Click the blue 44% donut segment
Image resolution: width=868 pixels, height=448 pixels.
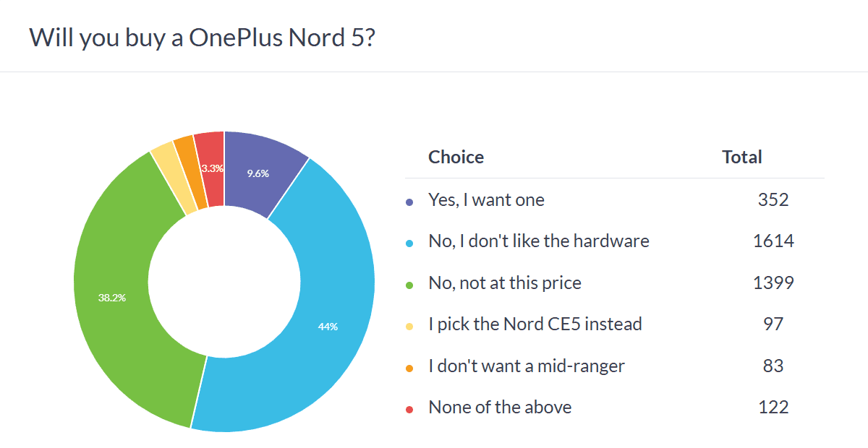(327, 325)
